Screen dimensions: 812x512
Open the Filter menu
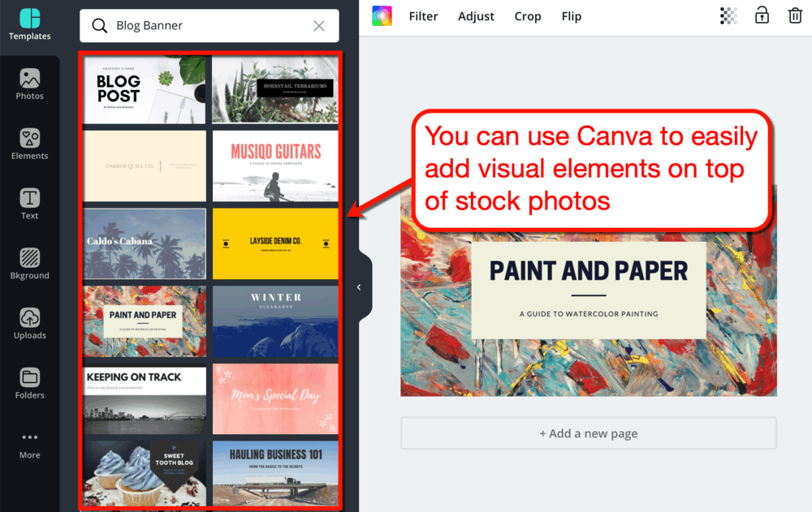click(x=423, y=16)
